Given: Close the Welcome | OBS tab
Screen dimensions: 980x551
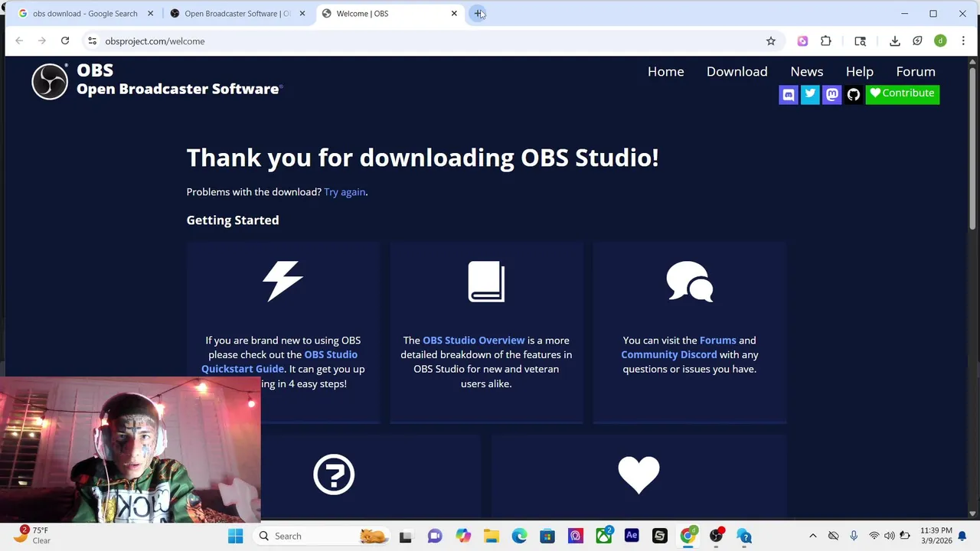Looking at the screenshot, I should point(454,14).
